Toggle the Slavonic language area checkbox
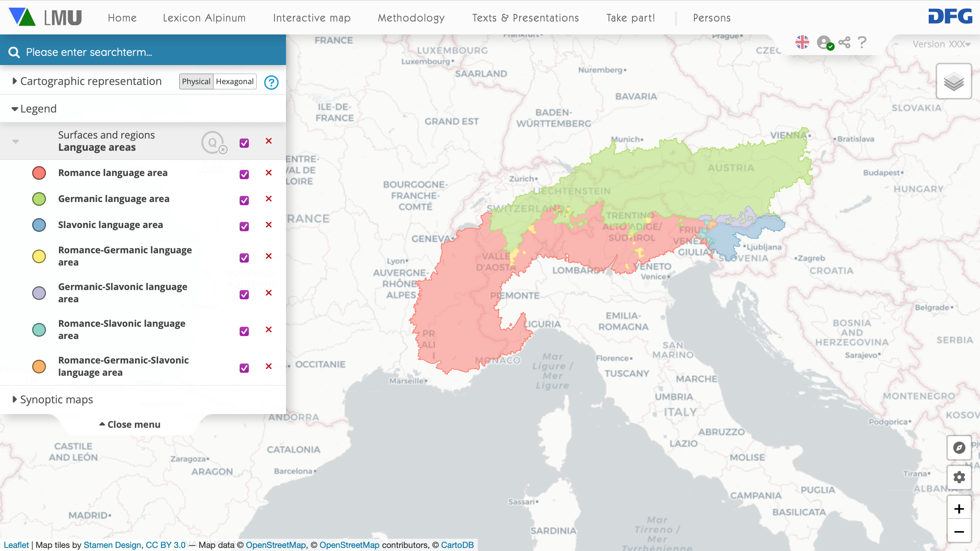 point(244,226)
